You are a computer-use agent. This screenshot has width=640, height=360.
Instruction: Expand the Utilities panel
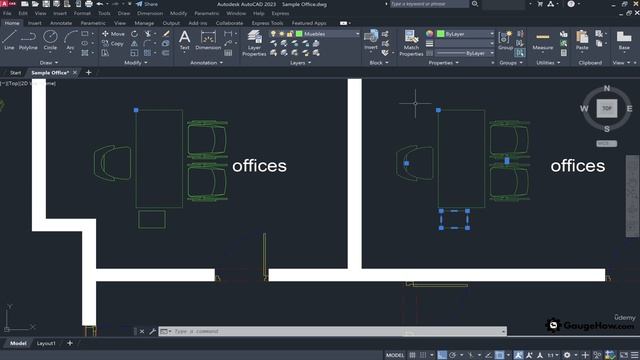point(548,63)
